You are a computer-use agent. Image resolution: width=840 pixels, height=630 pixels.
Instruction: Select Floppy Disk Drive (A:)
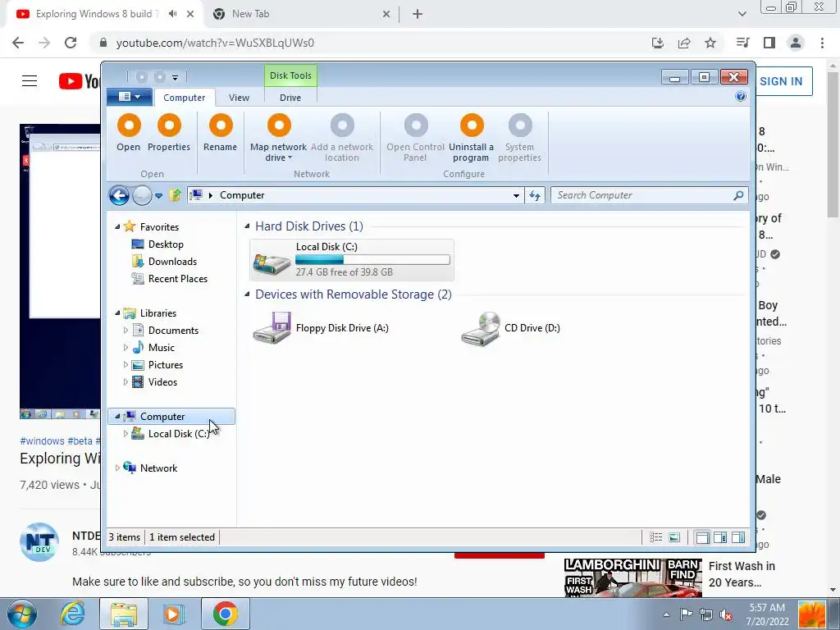[322, 328]
